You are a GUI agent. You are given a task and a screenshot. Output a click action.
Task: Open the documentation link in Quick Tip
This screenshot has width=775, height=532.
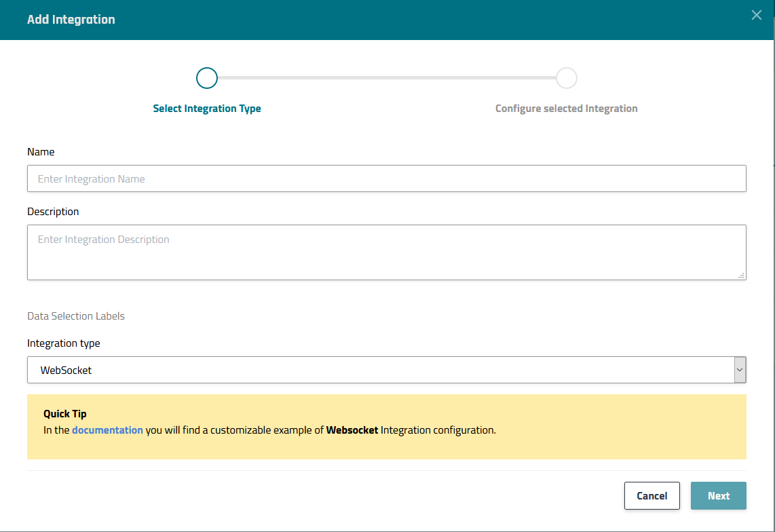coord(107,430)
